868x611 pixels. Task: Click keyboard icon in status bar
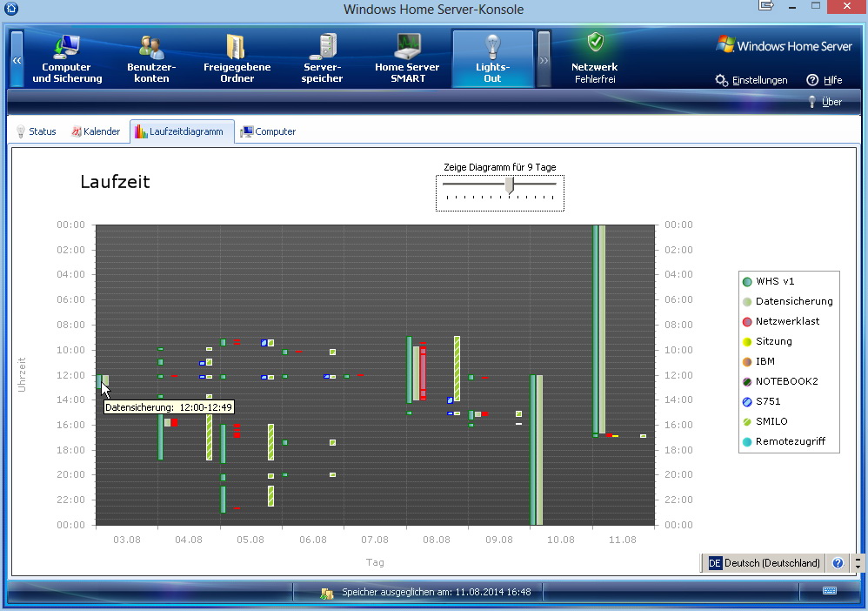tap(829, 590)
